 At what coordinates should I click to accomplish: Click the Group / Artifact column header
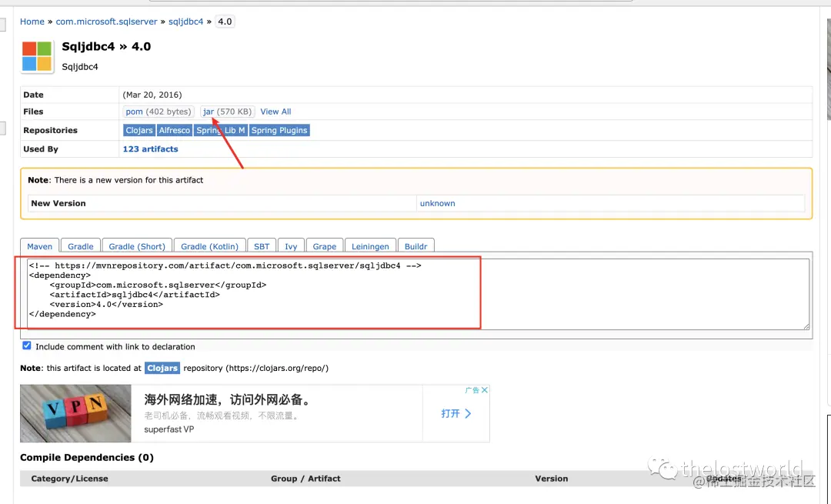tap(305, 479)
